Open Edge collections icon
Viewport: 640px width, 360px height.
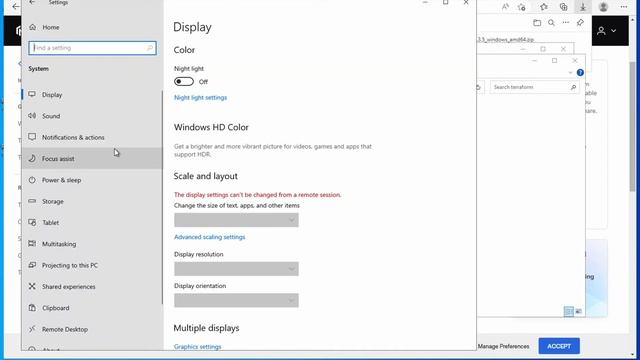click(x=563, y=7)
